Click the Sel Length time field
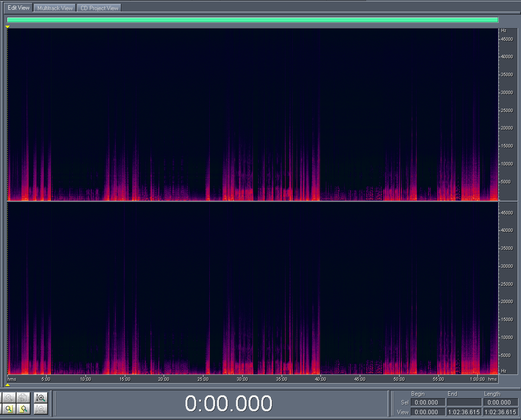This screenshot has height=420, width=521. click(500, 402)
